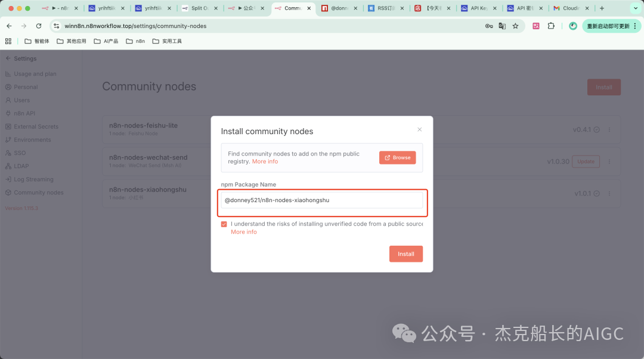Click the Browse button in dialog

[397, 157]
